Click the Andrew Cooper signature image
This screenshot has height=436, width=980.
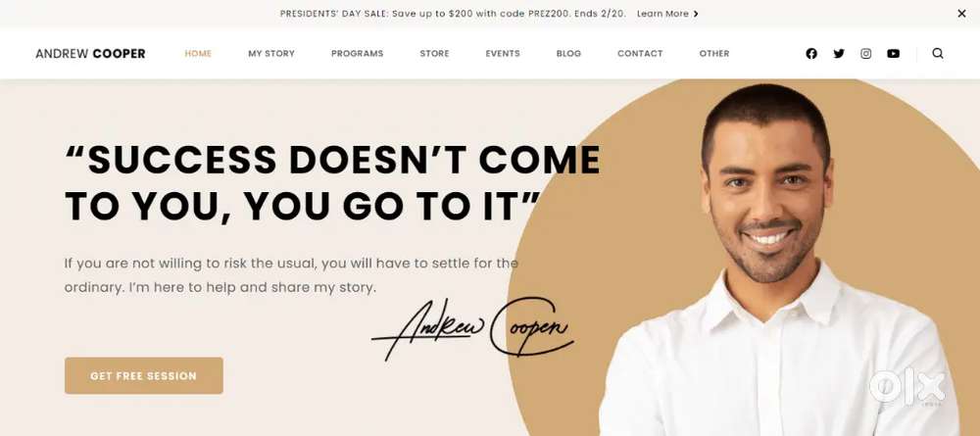(x=473, y=328)
